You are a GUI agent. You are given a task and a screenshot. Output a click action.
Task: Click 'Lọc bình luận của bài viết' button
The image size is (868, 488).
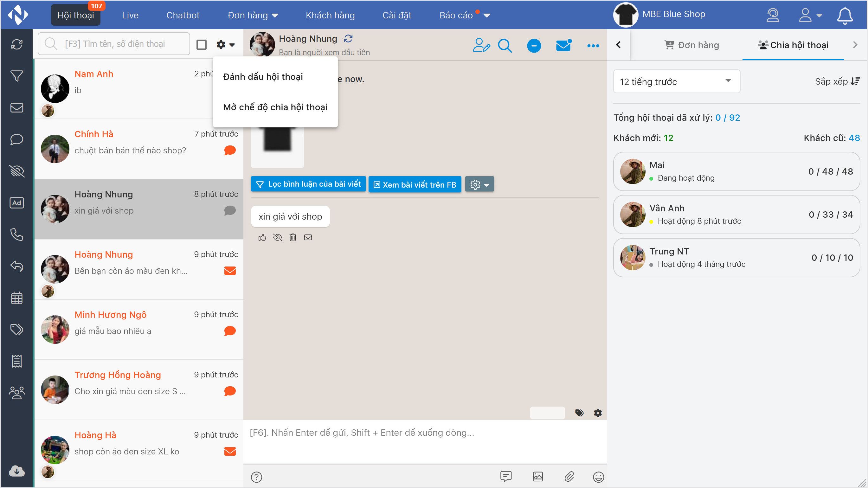pos(308,184)
